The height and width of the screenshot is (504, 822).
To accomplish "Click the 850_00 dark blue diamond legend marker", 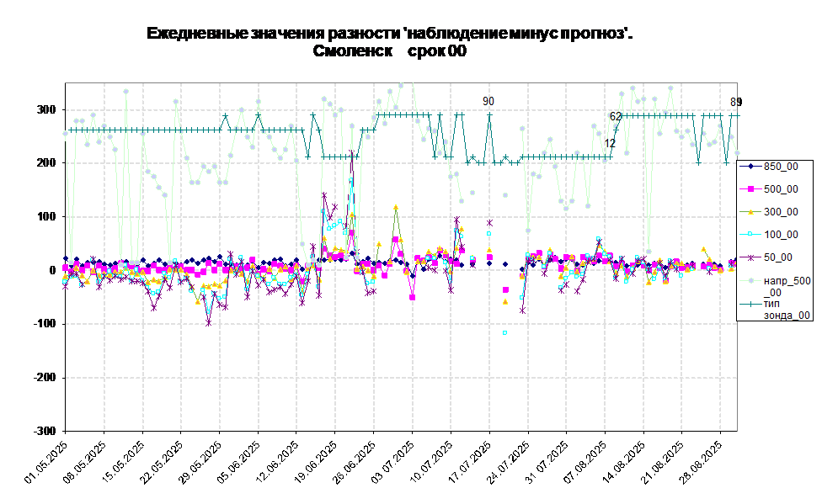I will point(750,167).
